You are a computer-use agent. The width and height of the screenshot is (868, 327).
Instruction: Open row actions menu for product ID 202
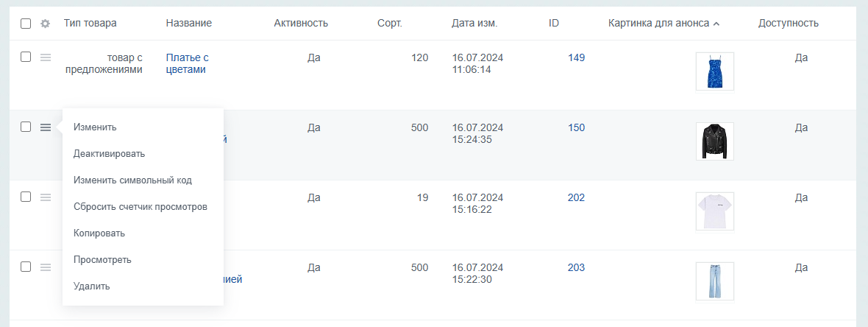pos(46,197)
